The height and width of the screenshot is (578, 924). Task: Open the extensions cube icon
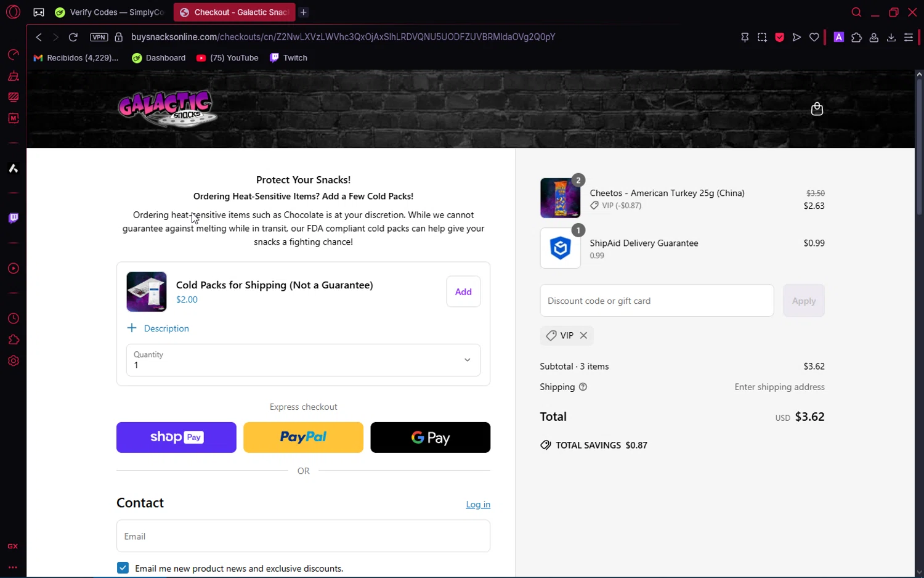[856, 38]
